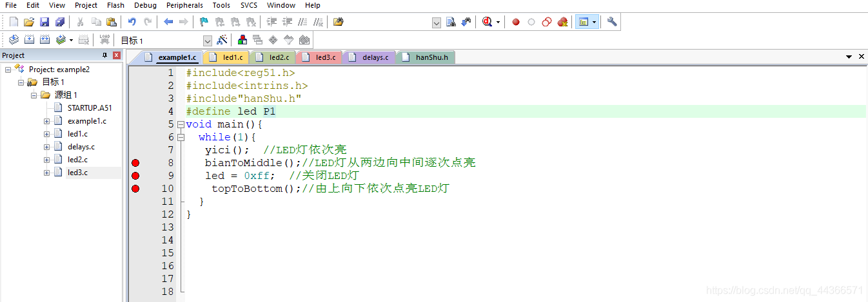Build target files icon
This screenshot has width=868, height=302.
click(x=29, y=40)
